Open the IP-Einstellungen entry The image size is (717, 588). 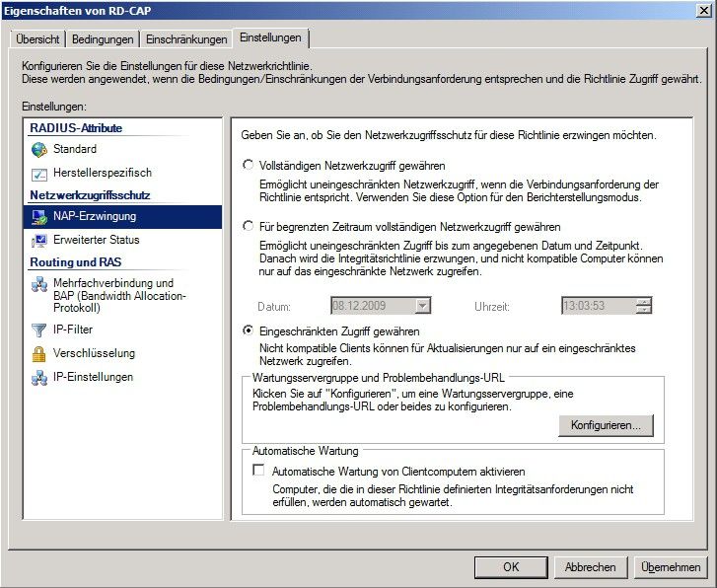pos(122,377)
